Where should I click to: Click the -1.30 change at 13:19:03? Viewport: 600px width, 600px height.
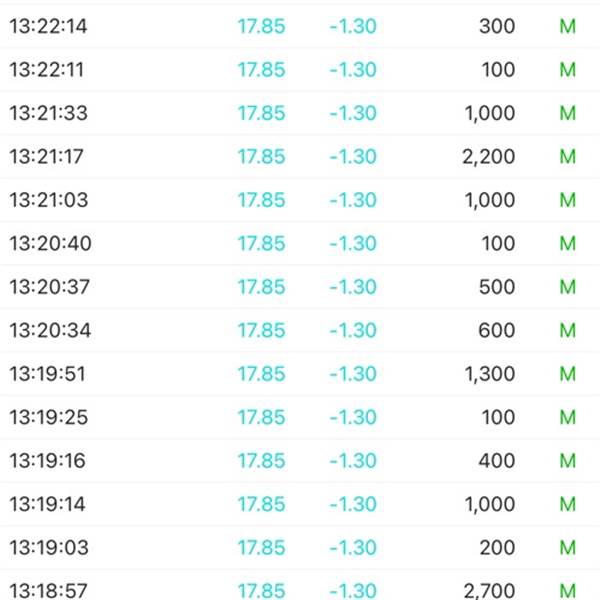coord(353,548)
